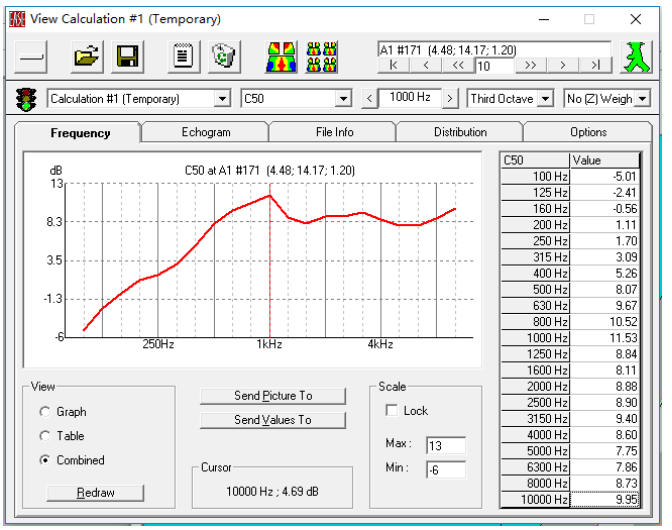Click the open folder icon in toolbar

[85, 57]
